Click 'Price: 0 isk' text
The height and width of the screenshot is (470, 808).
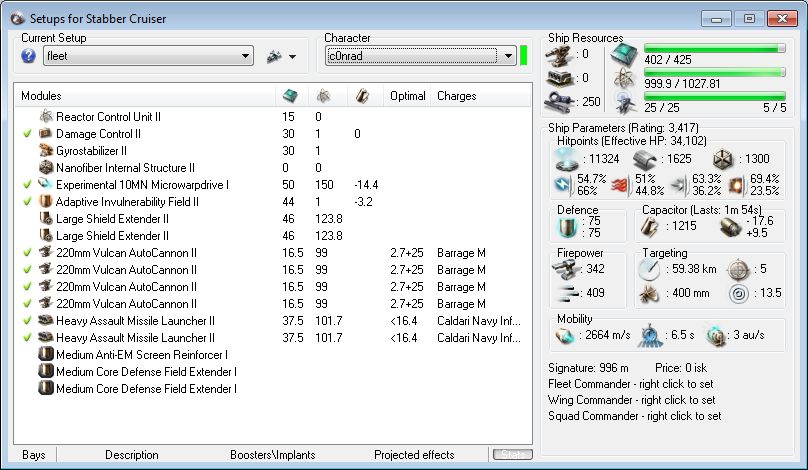pyautogui.click(x=681, y=368)
